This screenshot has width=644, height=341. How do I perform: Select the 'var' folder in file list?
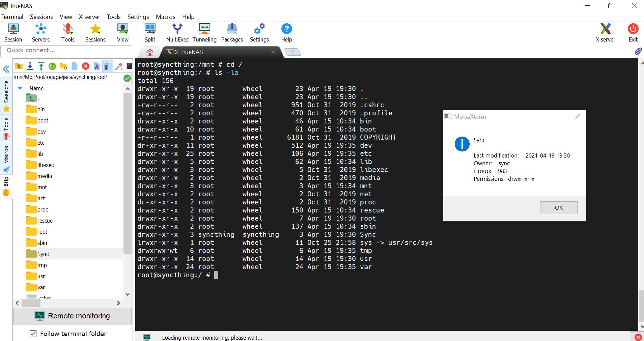tap(41, 287)
